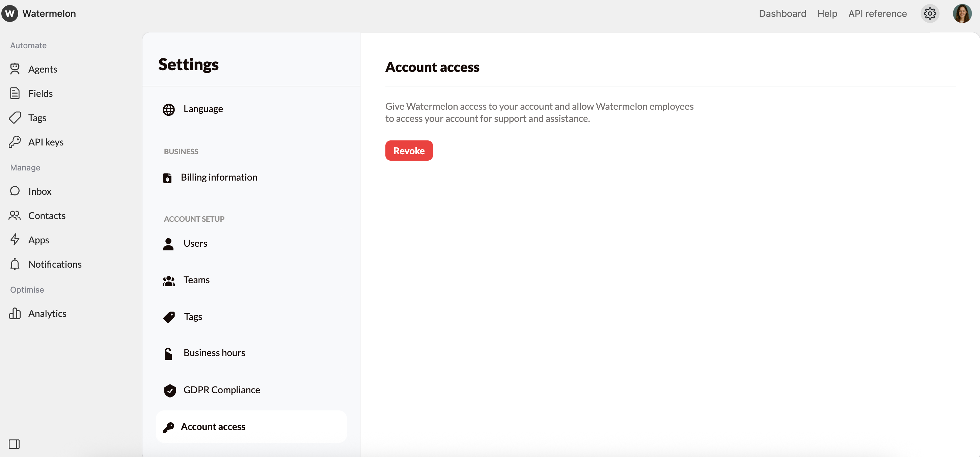Select the Language globe setting

[x=203, y=108]
